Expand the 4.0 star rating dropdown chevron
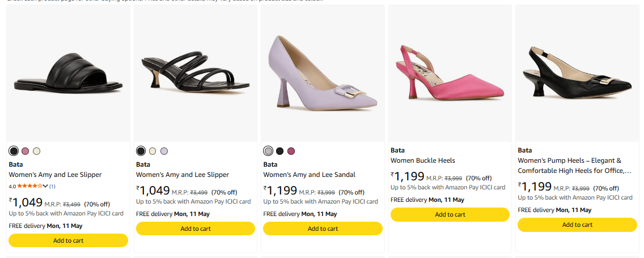644x258 pixels. 45,186
